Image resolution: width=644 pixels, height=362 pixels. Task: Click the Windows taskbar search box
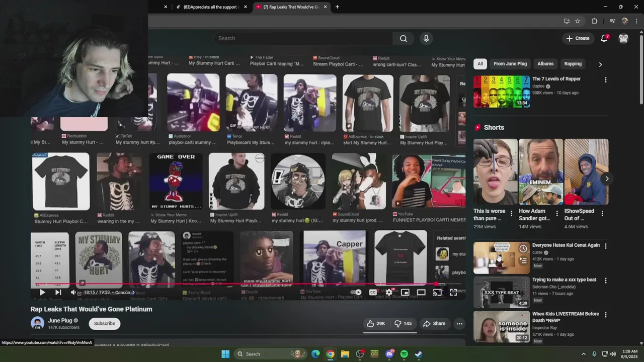click(271, 354)
